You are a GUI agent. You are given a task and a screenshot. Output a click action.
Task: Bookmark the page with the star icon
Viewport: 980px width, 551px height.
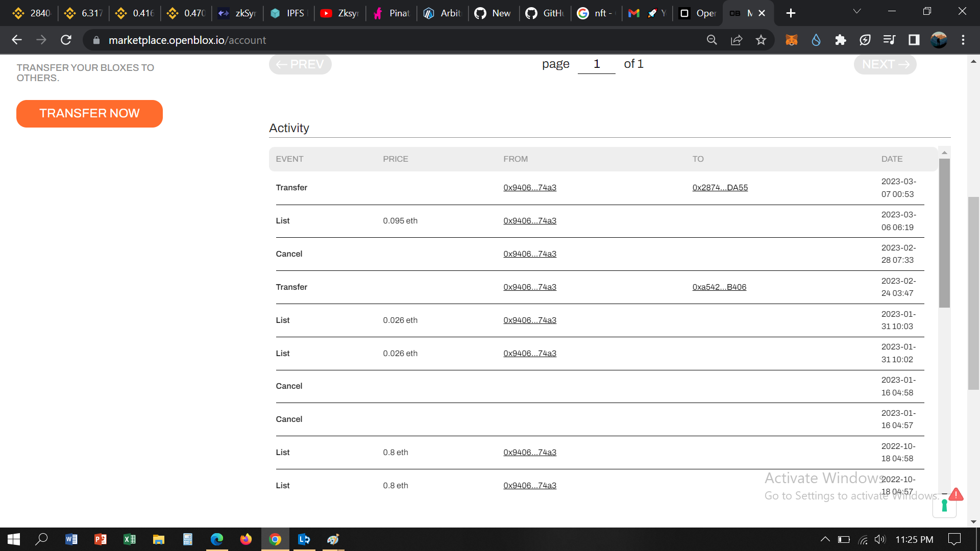tap(761, 40)
